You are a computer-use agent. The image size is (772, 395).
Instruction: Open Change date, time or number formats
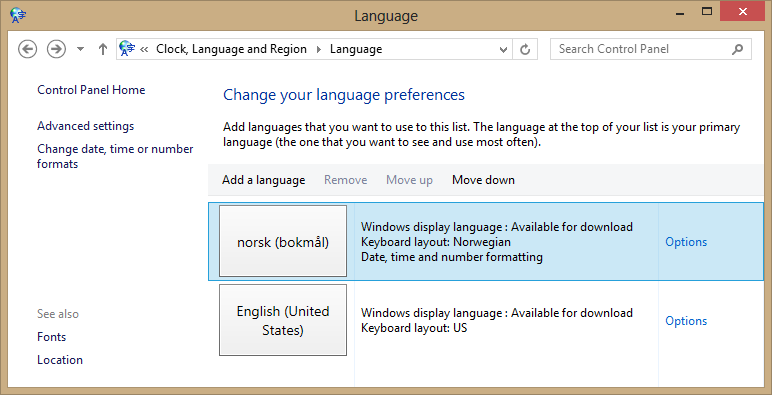[115, 156]
